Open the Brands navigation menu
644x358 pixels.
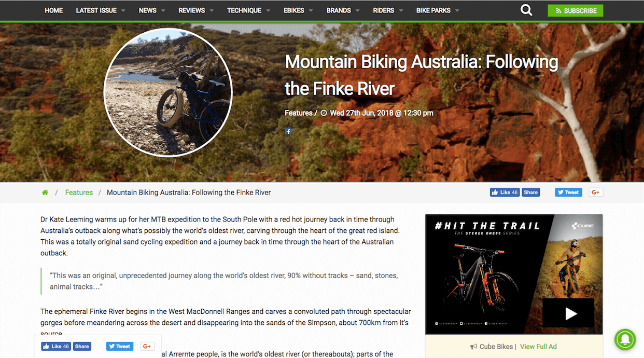click(343, 10)
